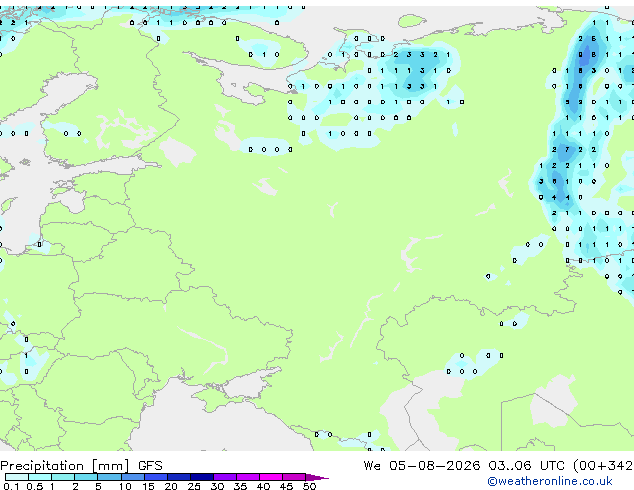
Task: Pick the 0.1–0.5 mm legend color swatch
Action: (17, 477)
